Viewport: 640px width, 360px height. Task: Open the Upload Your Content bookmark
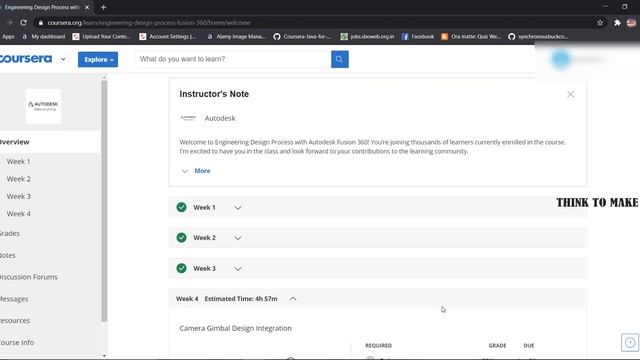[101, 37]
